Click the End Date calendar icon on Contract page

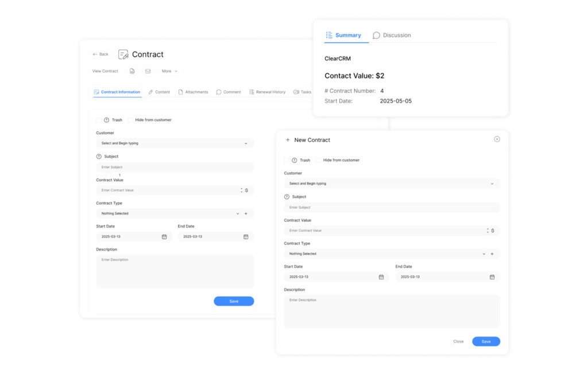point(246,236)
